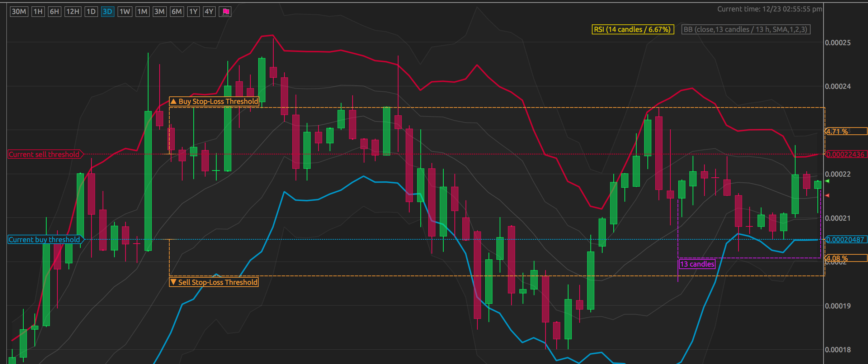Screen dimensions: 868x364
Task: Click the Sell Stop-Loss Threshold label
Action: click(x=214, y=282)
